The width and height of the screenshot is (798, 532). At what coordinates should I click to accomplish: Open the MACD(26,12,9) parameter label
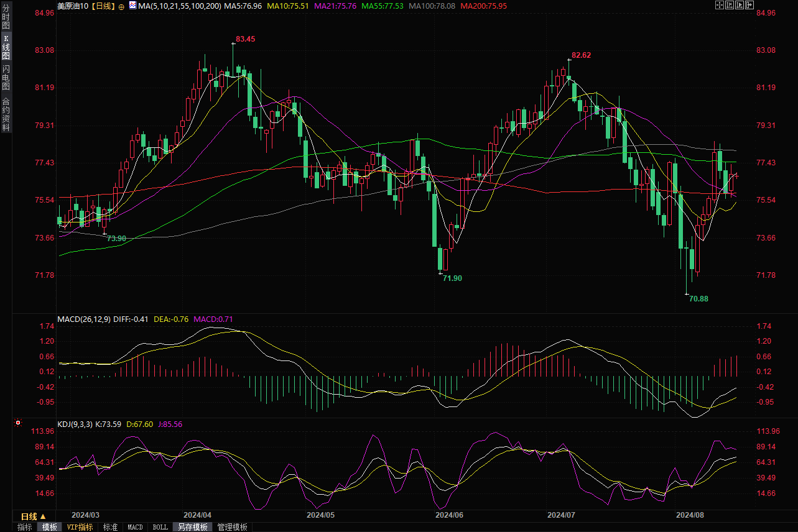[x=84, y=319]
